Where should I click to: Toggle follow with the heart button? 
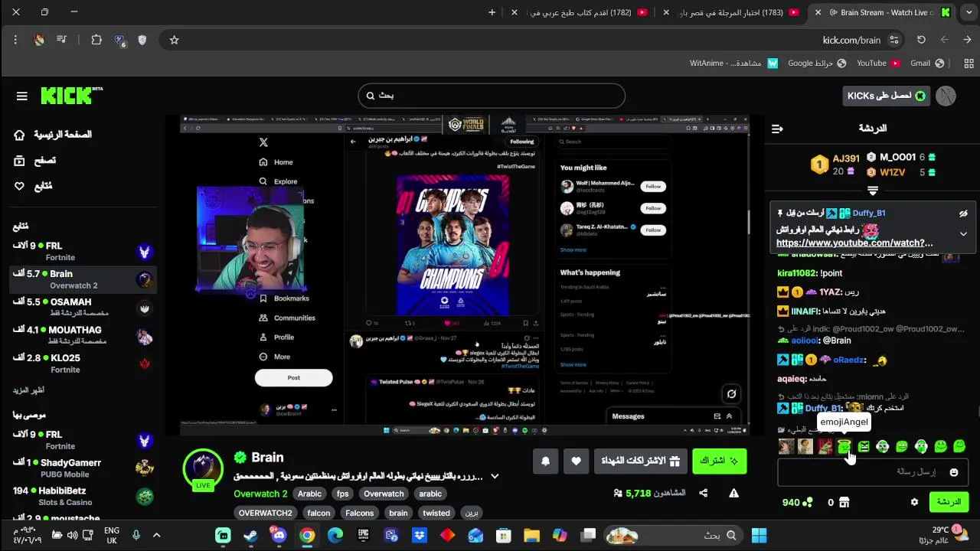(576, 461)
